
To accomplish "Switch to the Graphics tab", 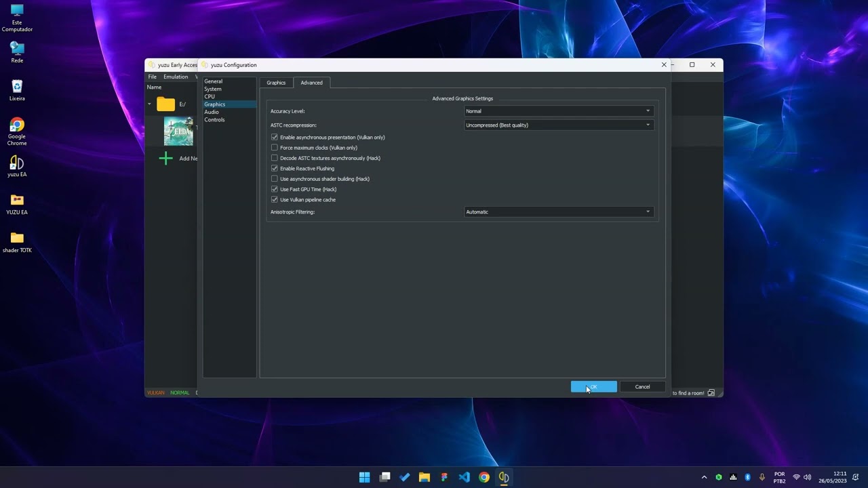I will coord(276,83).
